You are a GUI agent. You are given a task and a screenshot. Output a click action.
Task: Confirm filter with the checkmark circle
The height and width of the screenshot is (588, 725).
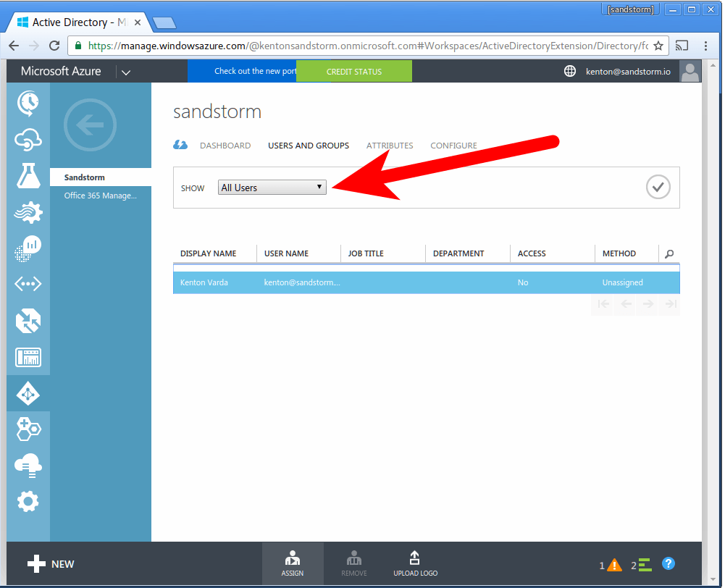point(658,188)
